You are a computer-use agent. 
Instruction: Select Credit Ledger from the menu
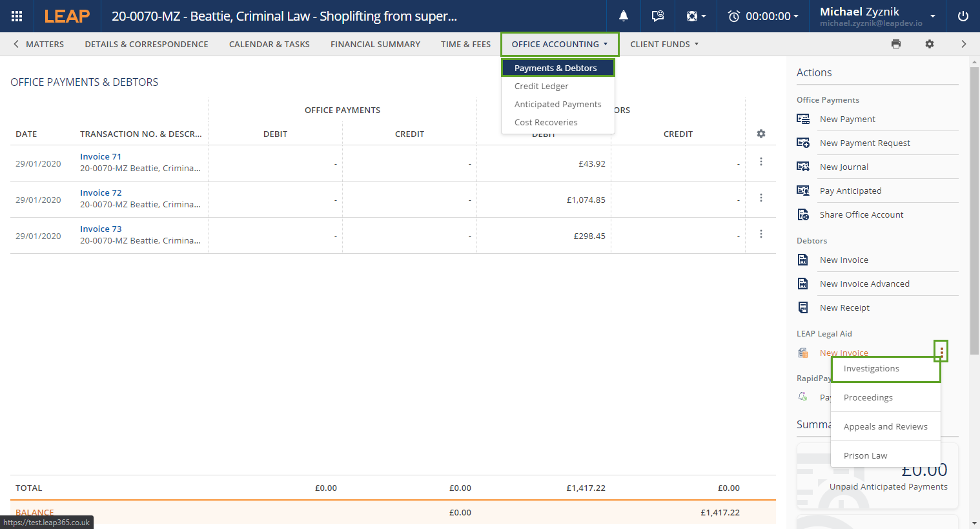tap(541, 86)
